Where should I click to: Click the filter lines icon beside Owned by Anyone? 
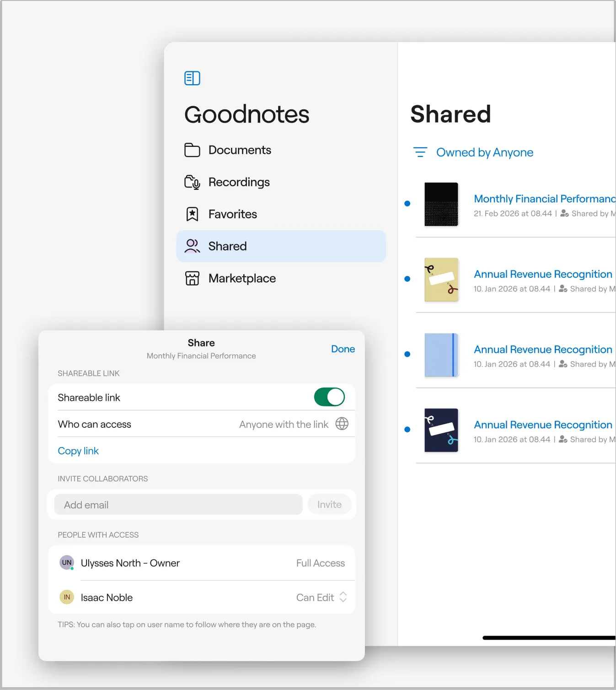tap(420, 152)
